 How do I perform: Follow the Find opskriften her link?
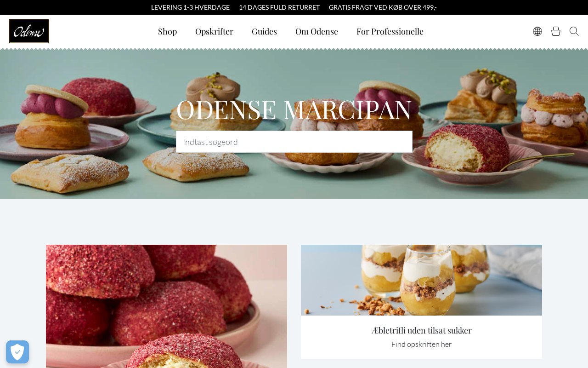tap(422, 344)
